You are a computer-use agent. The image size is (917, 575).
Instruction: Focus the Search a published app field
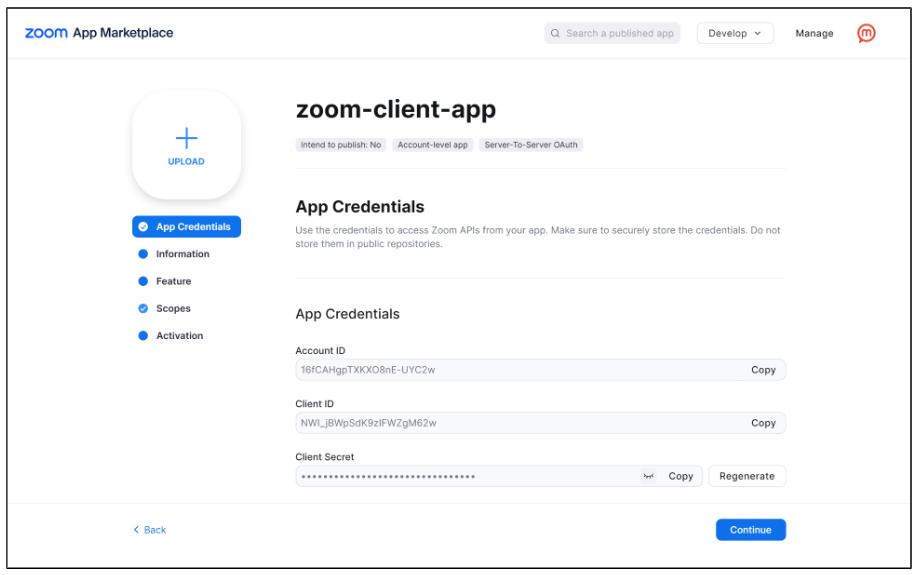coord(612,33)
